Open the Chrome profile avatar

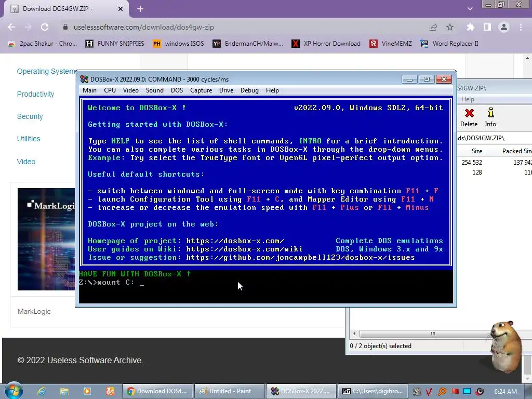[504, 27]
